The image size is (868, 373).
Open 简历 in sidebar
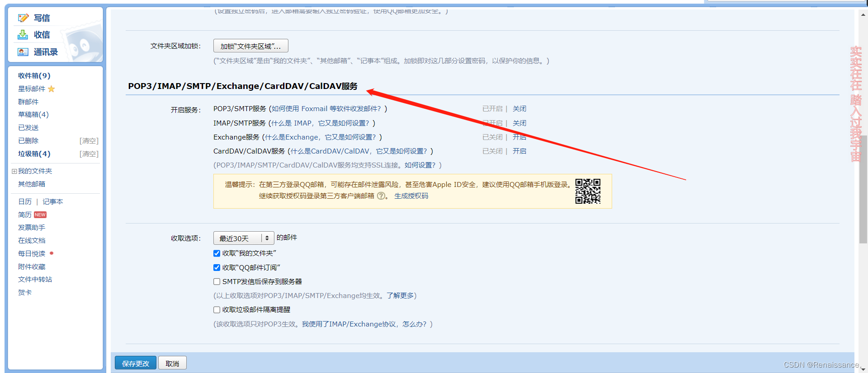(x=25, y=215)
